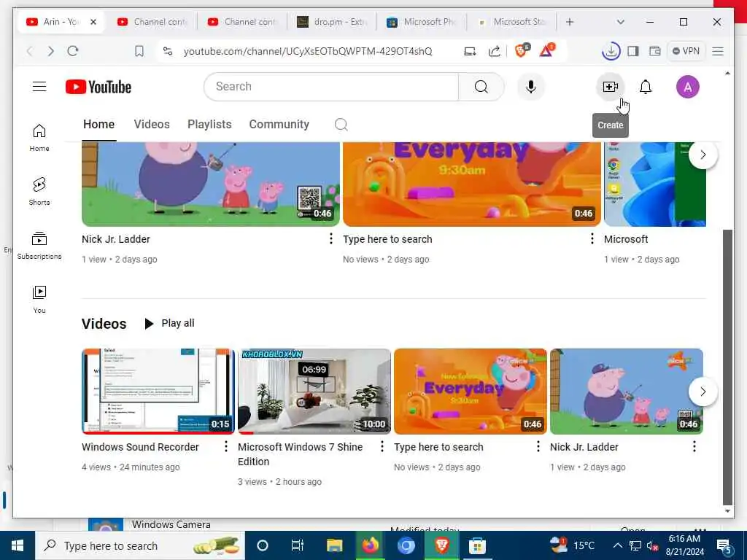Open Firefox from the taskbar
Image resolution: width=747 pixels, height=560 pixels.
point(370,545)
